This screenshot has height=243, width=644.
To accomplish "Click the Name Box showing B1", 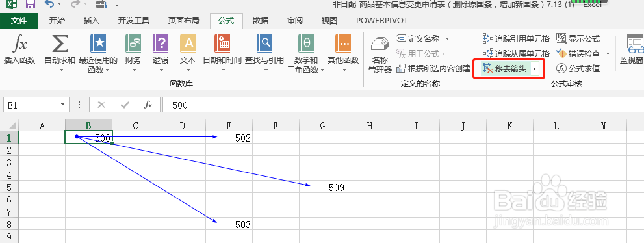I will coord(32,105).
